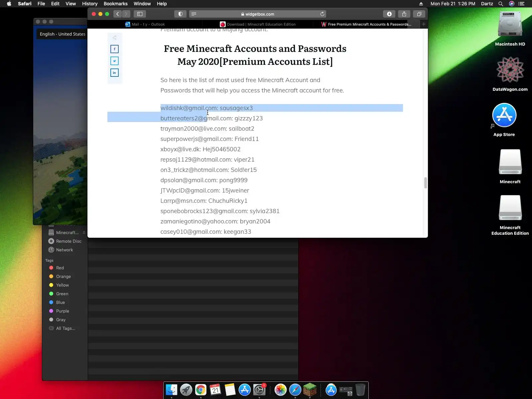Switch to Download | Minecraft Education Edition tab
Viewport: 532px width, 399px height.
point(257,24)
